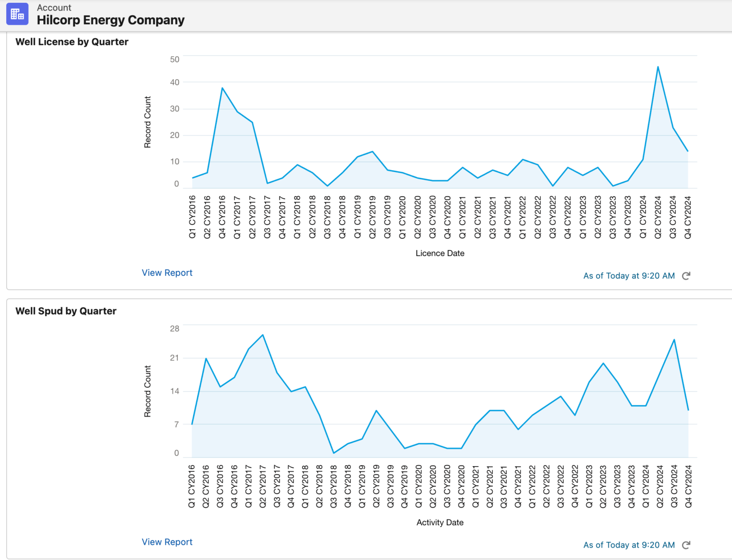Image resolution: width=732 pixels, height=560 pixels.
Task: Click the Q1 CY2016 label on License chart
Action: point(193,213)
